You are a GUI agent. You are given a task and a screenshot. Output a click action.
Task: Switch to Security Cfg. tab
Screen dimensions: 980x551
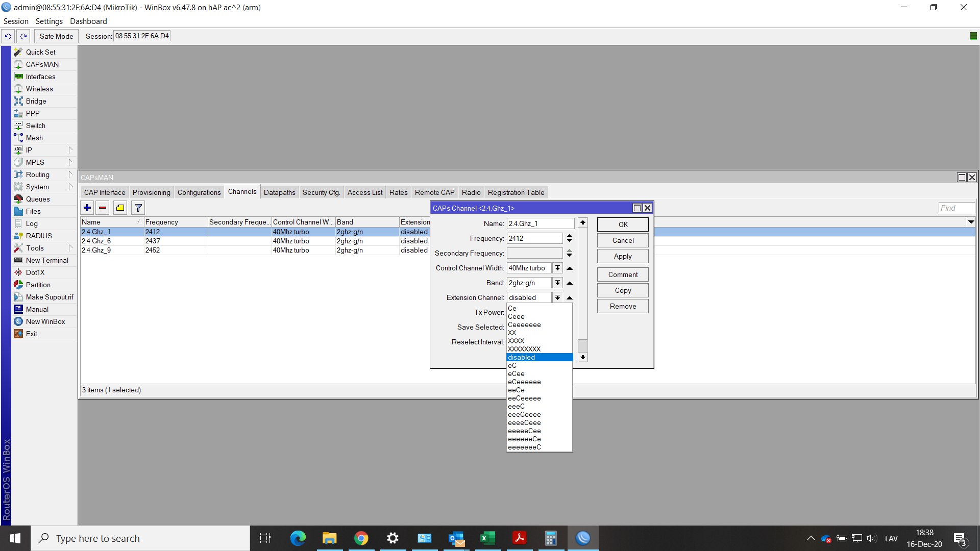321,192
